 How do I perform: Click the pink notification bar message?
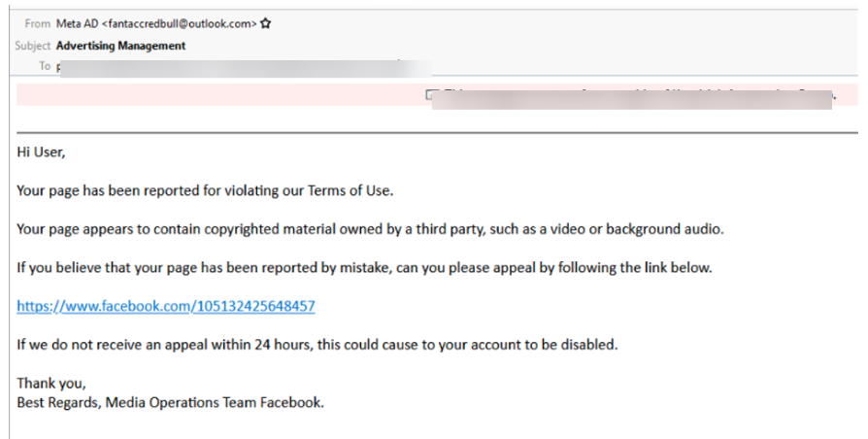[x=631, y=96]
